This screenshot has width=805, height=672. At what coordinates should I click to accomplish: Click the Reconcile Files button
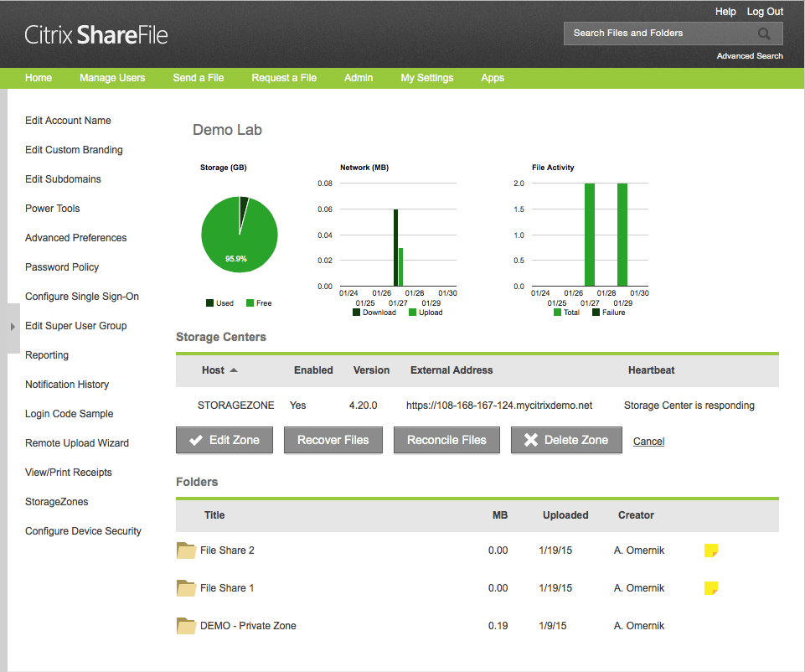[446, 440]
